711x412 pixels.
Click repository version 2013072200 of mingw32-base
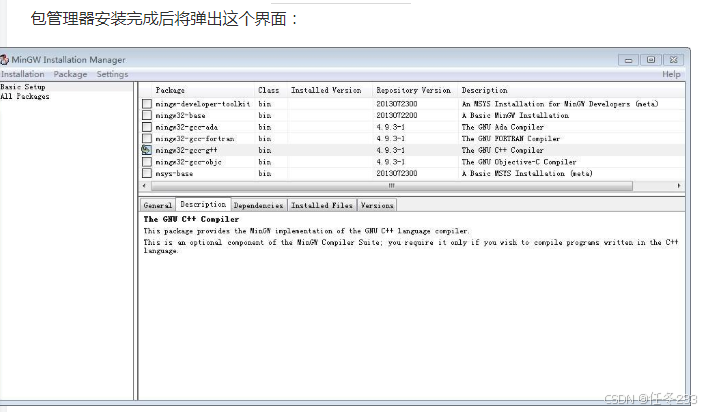point(396,115)
